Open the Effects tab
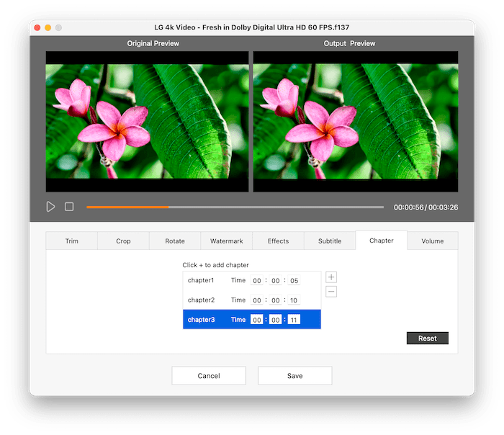 (278, 241)
